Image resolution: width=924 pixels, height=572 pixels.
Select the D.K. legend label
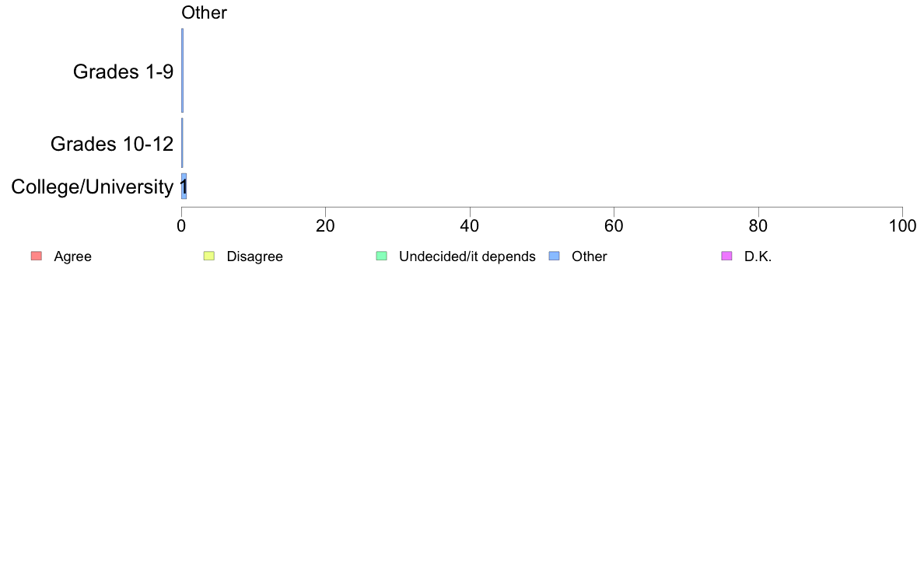coord(758,256)
